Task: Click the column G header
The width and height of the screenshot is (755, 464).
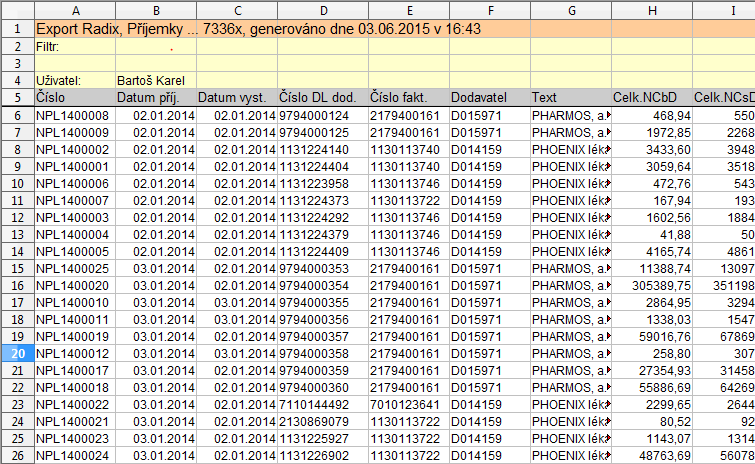Action: tap(570, 9)
